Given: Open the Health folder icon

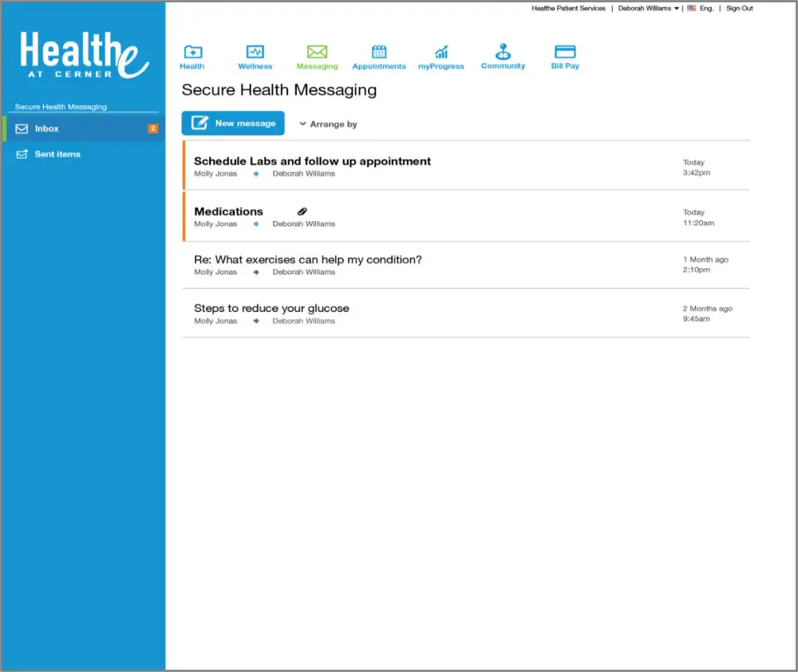Looking at the screenshot, I should pyautogui.click(x=192, y=53).
